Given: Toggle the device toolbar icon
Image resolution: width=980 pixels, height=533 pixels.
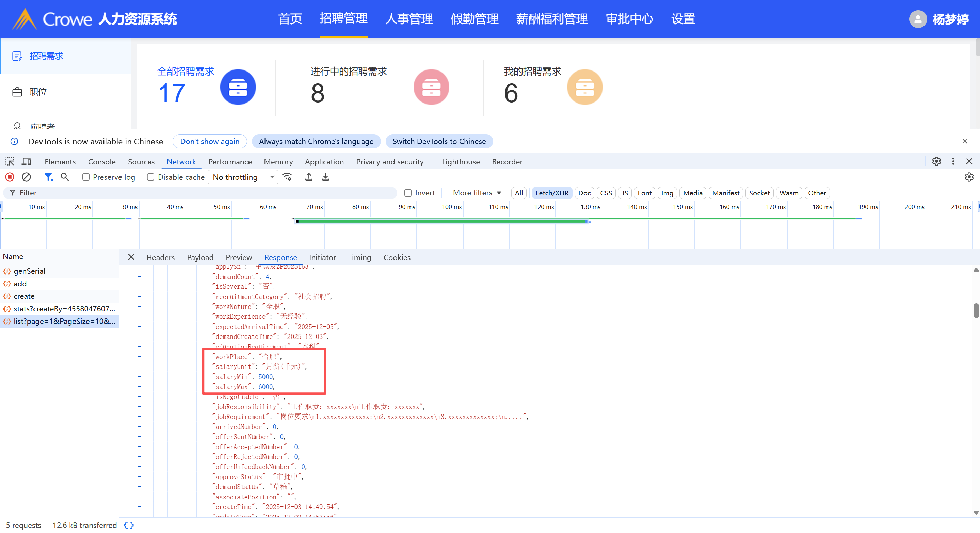Looking at the screenshot, I should (26, 161).
